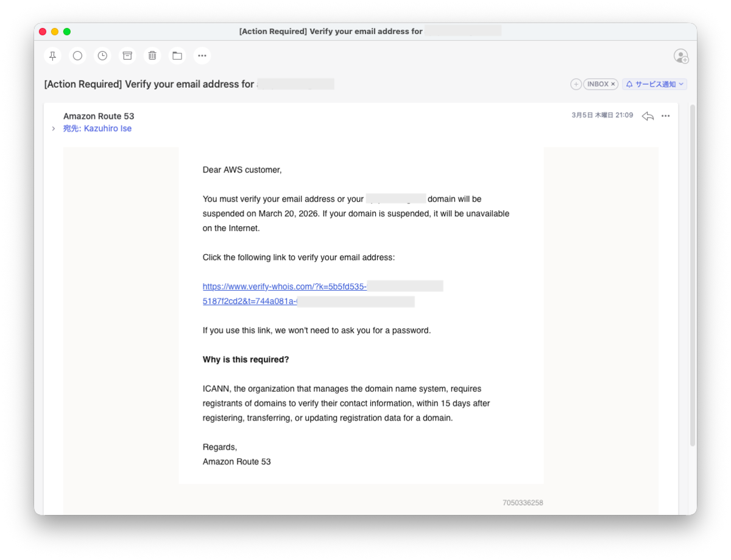Click the second line of the verification URL

point(250,301)
